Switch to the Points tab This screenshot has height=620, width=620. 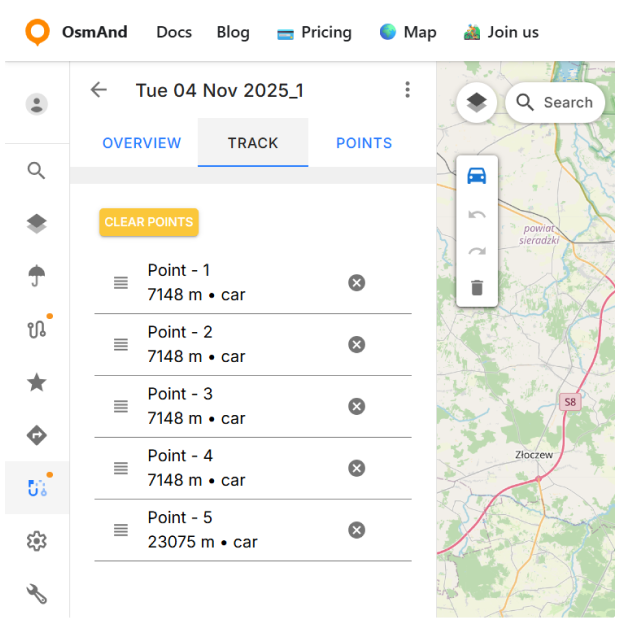(x=364, y=143)
